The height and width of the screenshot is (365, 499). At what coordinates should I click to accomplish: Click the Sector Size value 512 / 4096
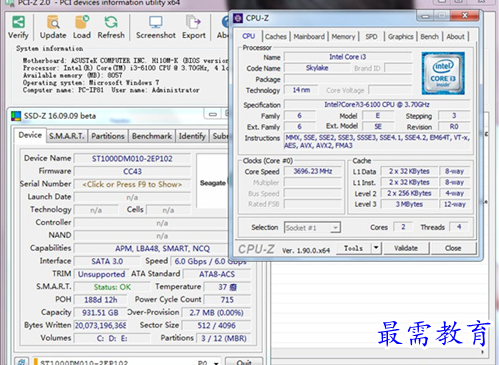[216, 325]
